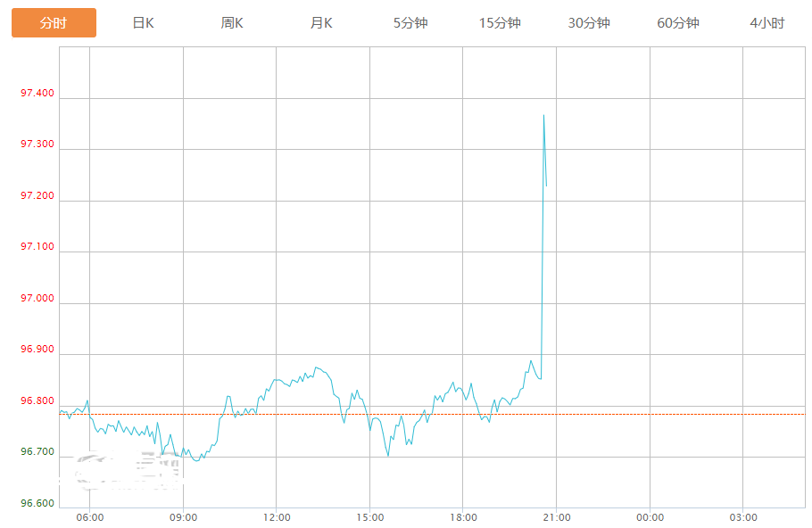Switch to the 日K chart tab

(143, 23)
